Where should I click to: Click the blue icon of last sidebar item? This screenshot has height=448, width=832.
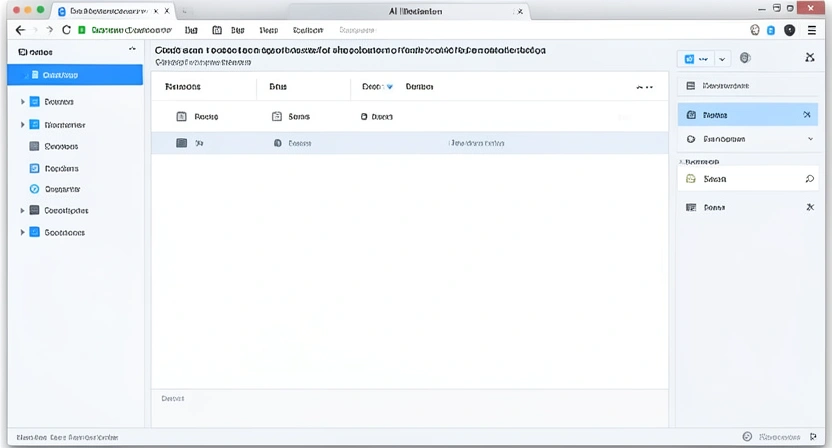[x=34, y=232]
